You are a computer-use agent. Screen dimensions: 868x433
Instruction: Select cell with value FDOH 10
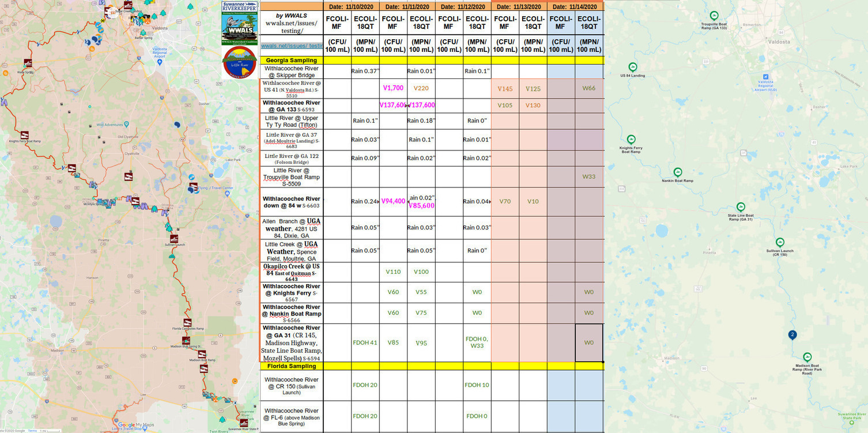pos(477,385)
